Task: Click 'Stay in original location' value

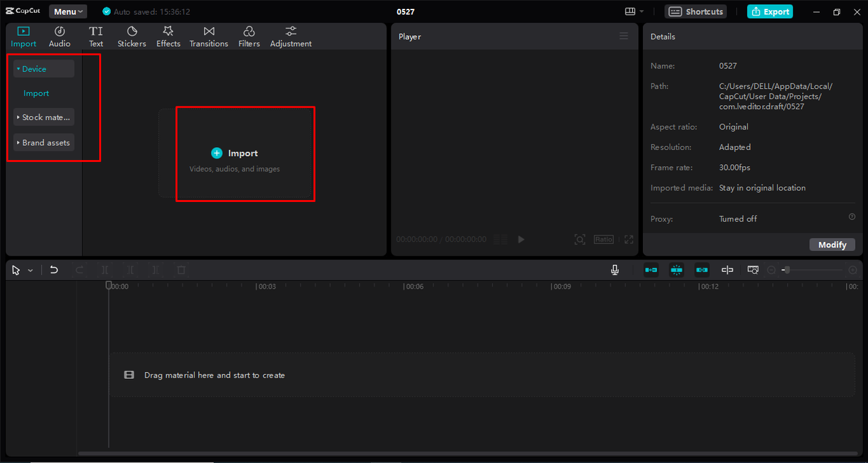Action: pyautogui.click(x=762, y=188)
